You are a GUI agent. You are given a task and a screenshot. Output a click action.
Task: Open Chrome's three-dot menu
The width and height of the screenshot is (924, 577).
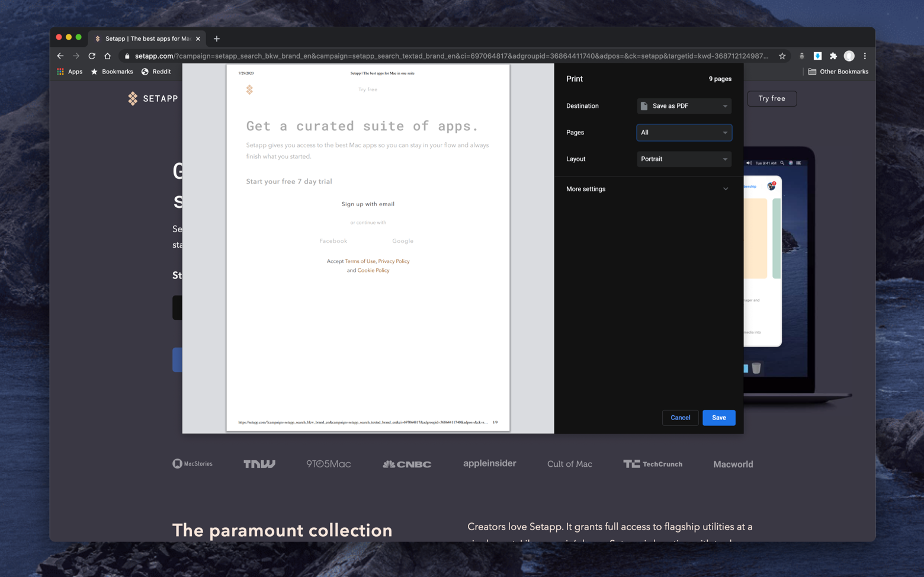[865, 56]
